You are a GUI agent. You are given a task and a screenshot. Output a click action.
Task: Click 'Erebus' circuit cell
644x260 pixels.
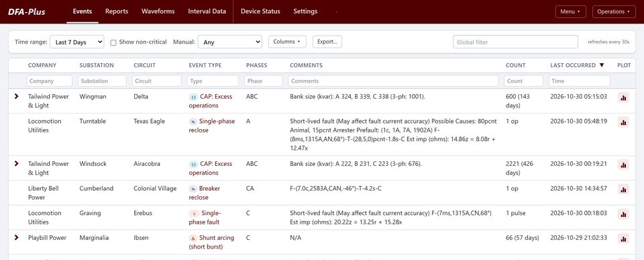[x=143, y=213]
